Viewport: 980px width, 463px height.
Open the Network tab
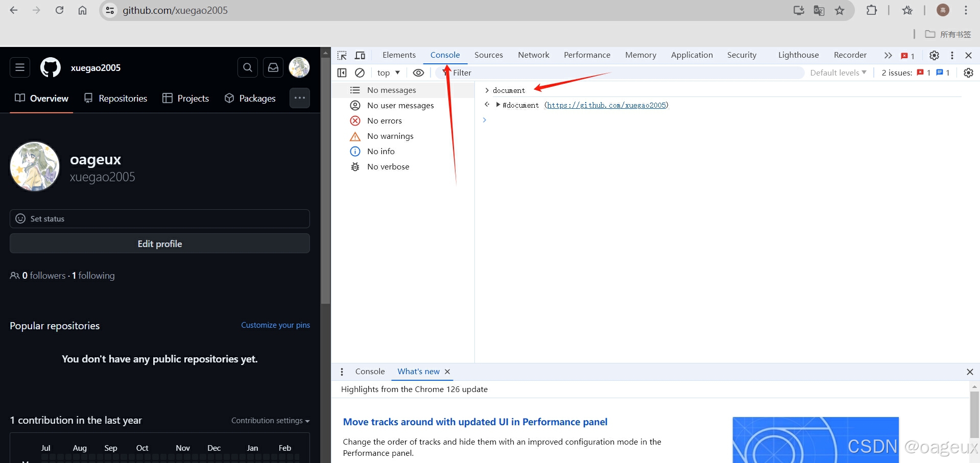tap(534, 55)
